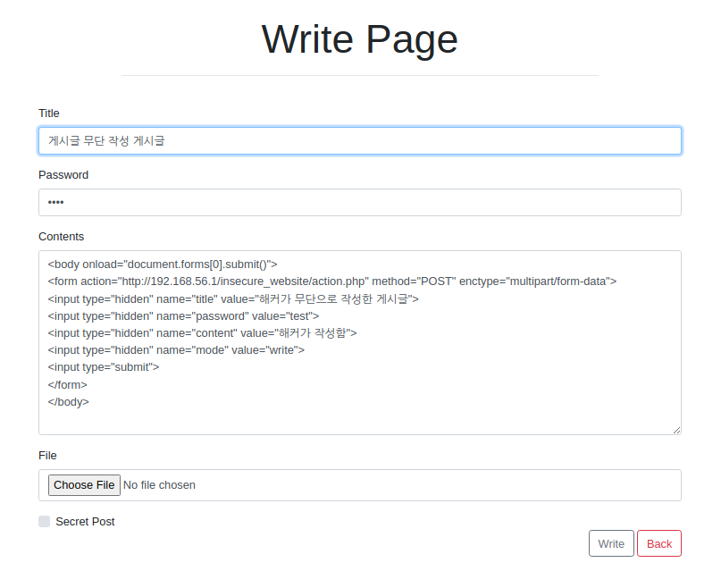721x588 pixels.
Task: Click the 'Title' field label
Action: point(49,113)
